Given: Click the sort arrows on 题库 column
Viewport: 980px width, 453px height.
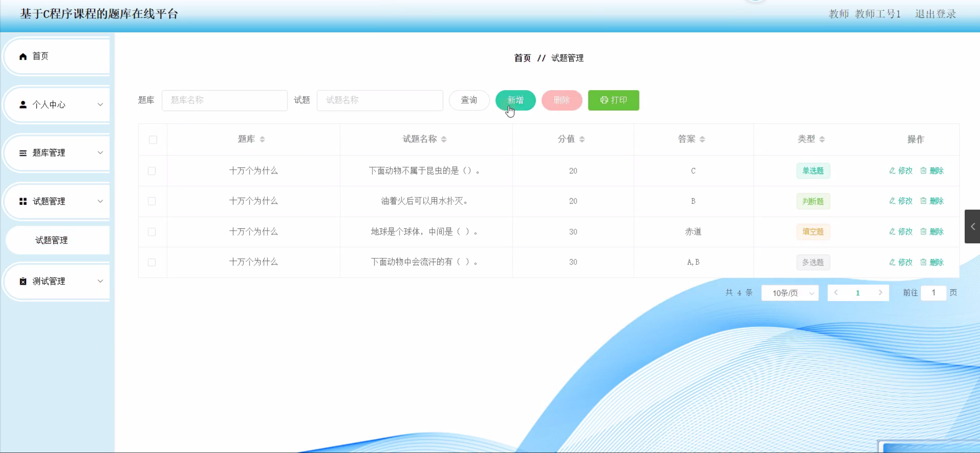Looking at the screenshot, I should tap(262, 139).
